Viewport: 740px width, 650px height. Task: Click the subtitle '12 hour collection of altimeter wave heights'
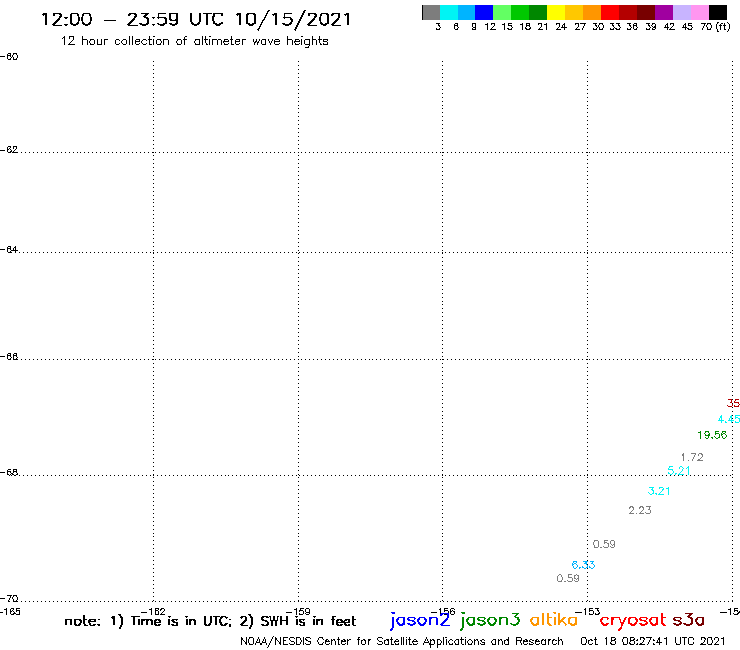[x=194, y=41]
